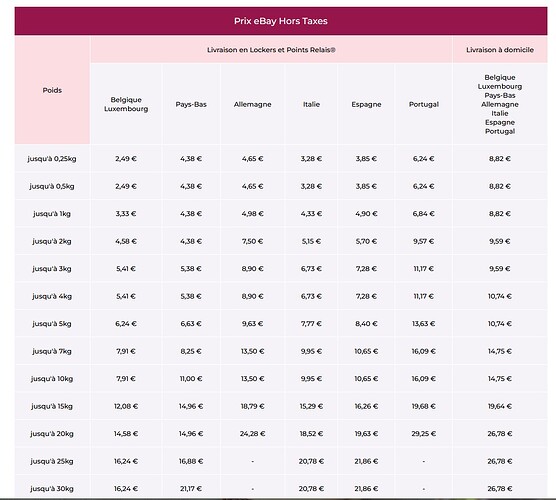Click the 'jusqu'à 0,25kg' row label
Viewport: 556px width, 500px height.
52,159
